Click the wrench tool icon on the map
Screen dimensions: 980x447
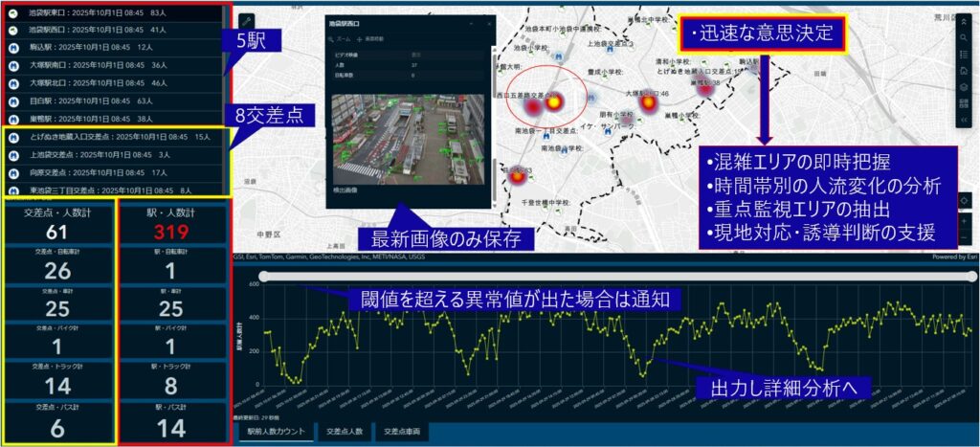tap(245, 20)
